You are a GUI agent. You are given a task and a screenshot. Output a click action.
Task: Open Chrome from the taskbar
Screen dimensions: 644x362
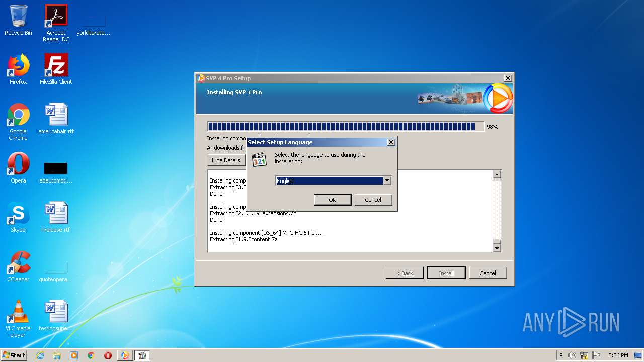[x=91, y=355]
